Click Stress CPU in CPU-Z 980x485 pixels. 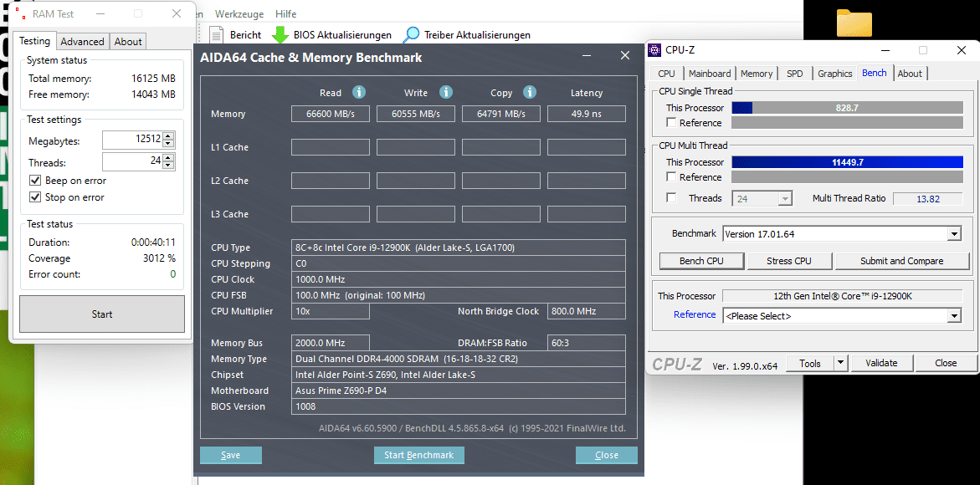click(x=789, y=261)
